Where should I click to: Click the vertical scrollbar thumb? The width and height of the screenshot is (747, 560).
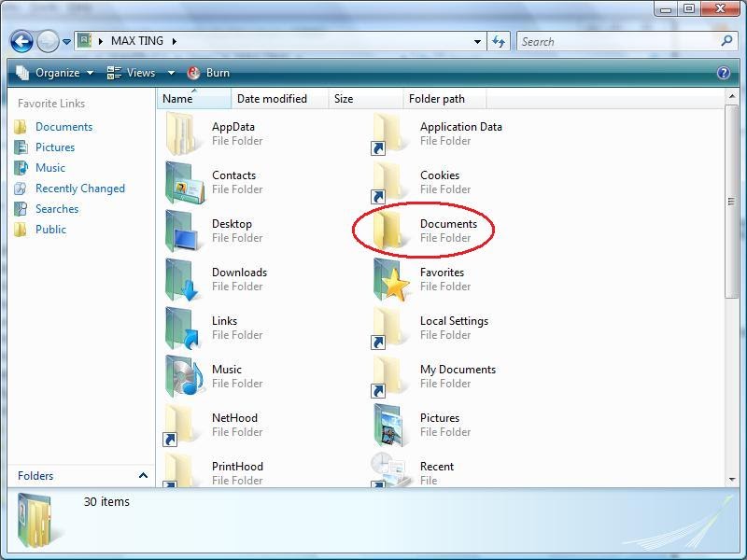pos(732,202)
